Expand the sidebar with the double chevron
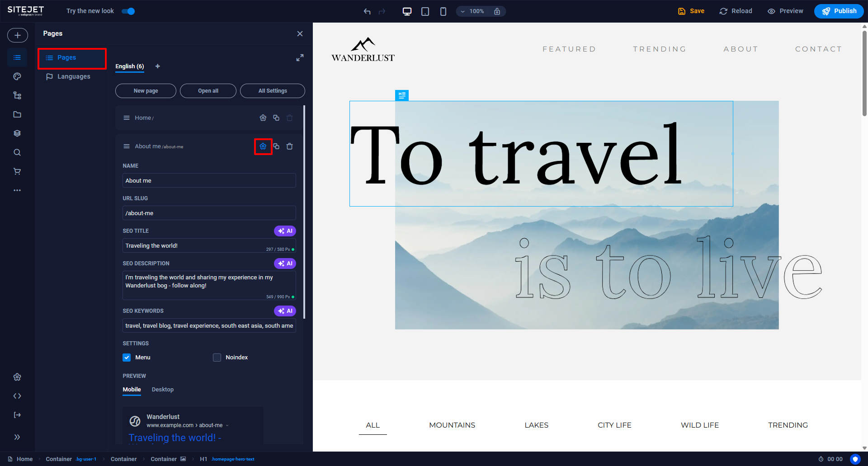This screenshot has width=868, height=466. (x=17, y=437)
